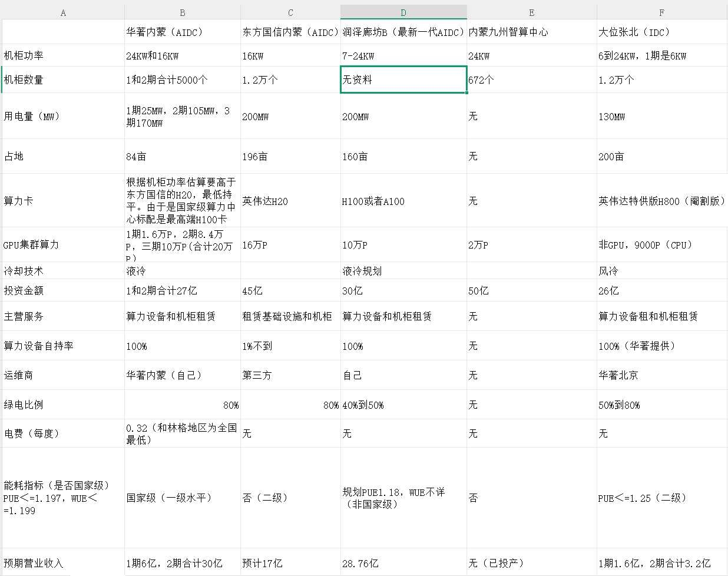Click cell '100%（华著提供）'
This screenshot has width=728, height=576.
click(x=662, y=346)
